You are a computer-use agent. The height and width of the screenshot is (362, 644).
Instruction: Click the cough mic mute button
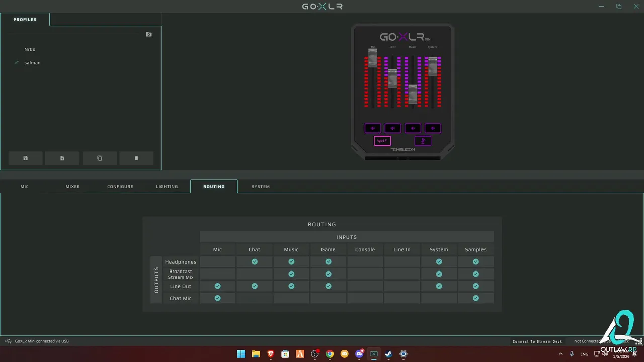[423, 141]
